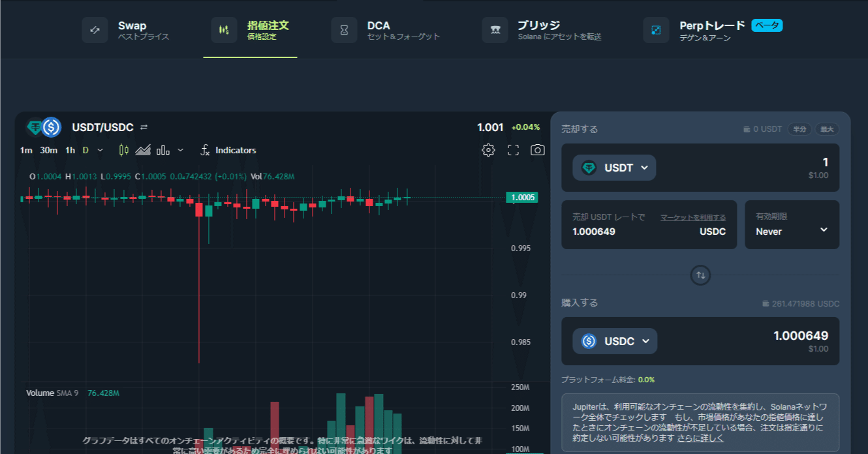Expand the Never expiry dropdown
This screenshot has height=454, width=868.
tap(792, 232)
